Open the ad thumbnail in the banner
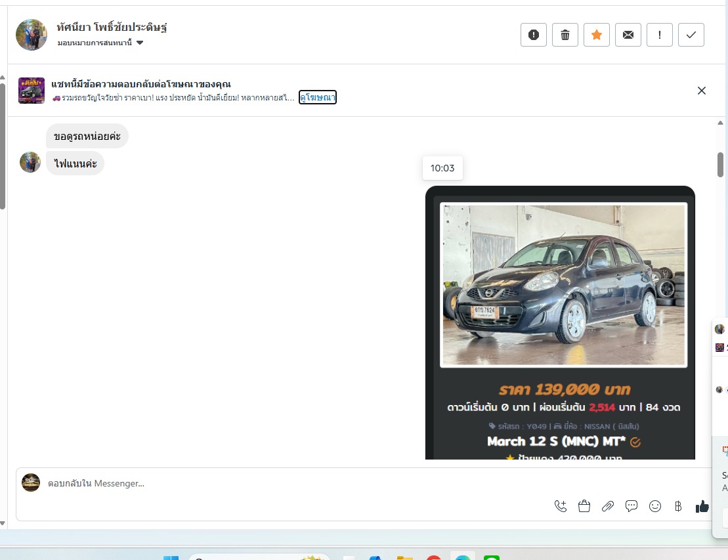The height and width of the screenshot is (560, 728). click(32, 91)
